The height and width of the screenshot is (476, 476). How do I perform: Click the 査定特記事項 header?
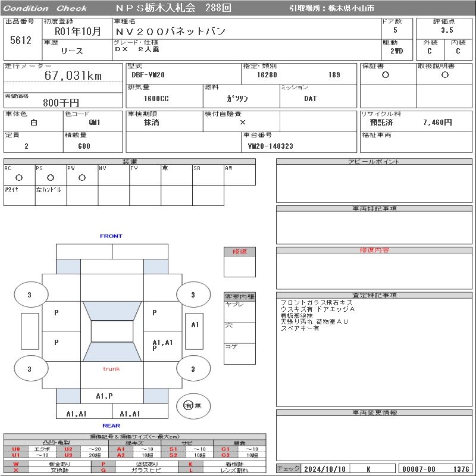pyautogui.click(x=374, y=295)
